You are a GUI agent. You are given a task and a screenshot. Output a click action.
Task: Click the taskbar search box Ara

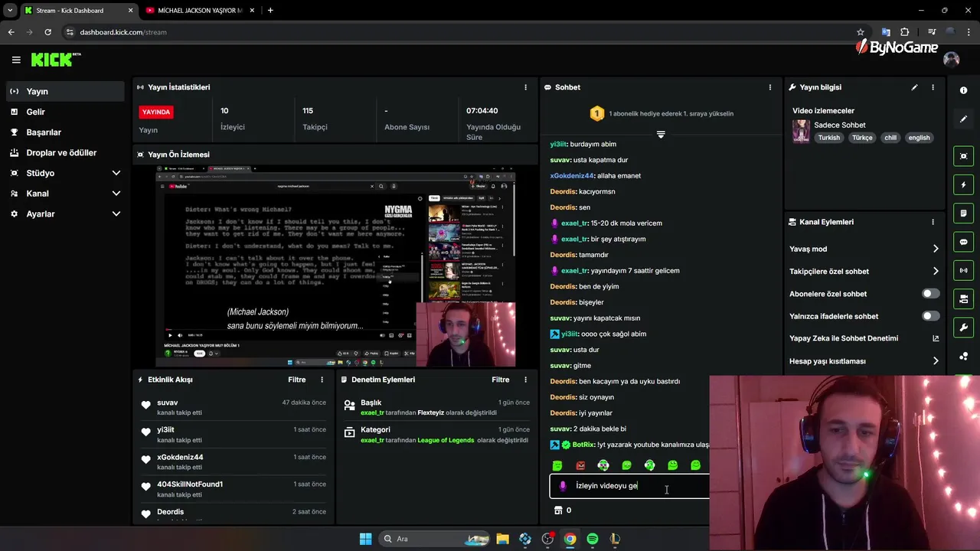pos(435,539)
